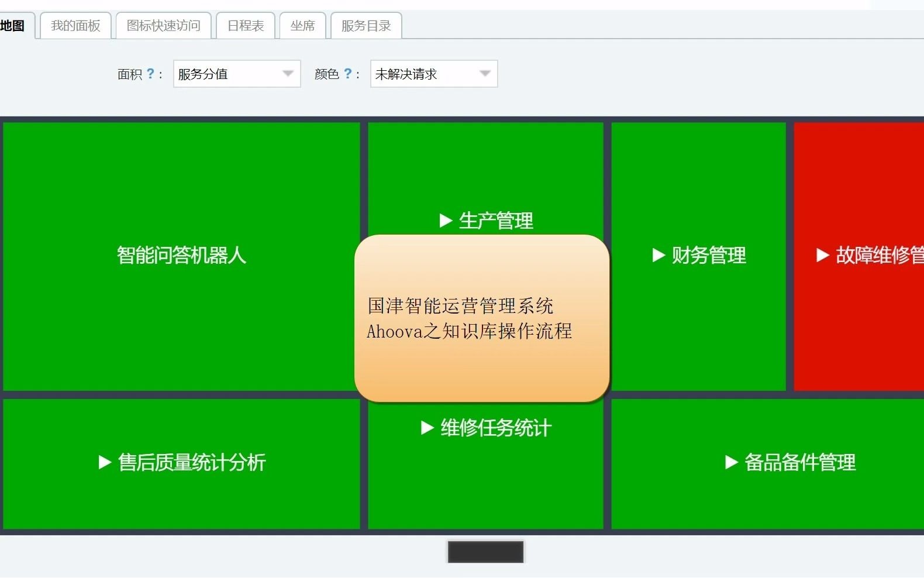
Task: Click the dark rectangle below the map
Action: tap(485, 552)
